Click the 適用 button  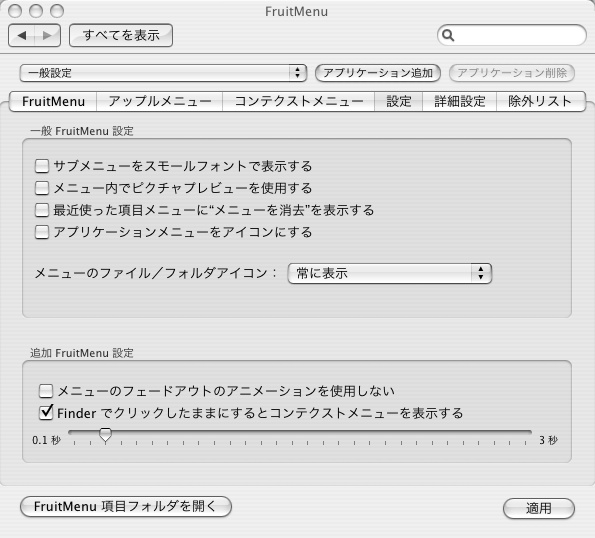click(x=539, y=508)
